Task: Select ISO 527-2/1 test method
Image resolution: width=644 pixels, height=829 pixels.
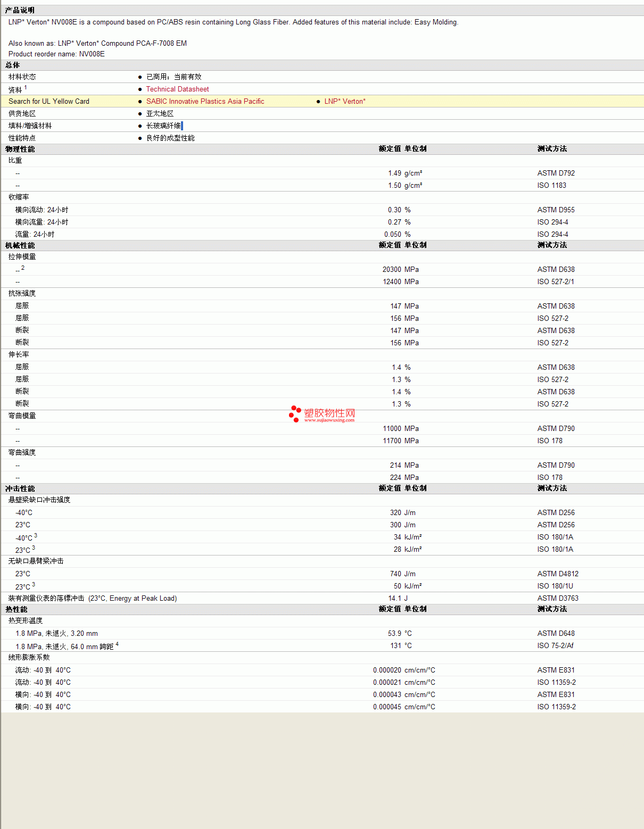Action: click(x=556, y=281)
